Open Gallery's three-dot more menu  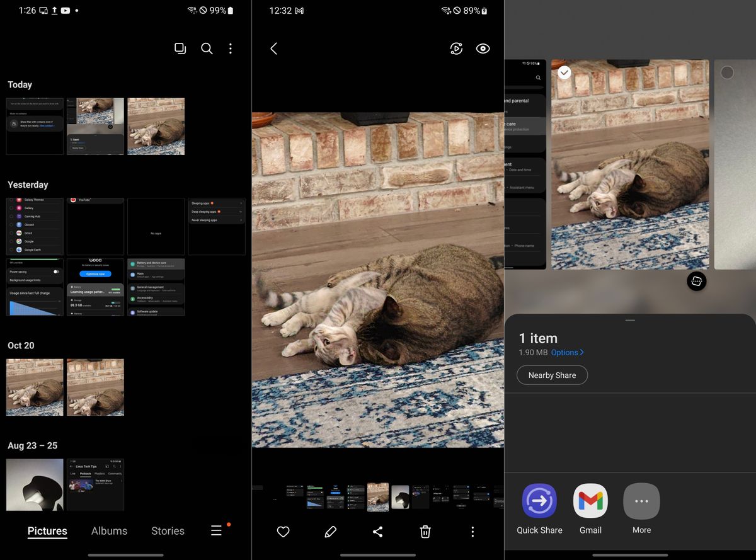(x=231, y=48)
